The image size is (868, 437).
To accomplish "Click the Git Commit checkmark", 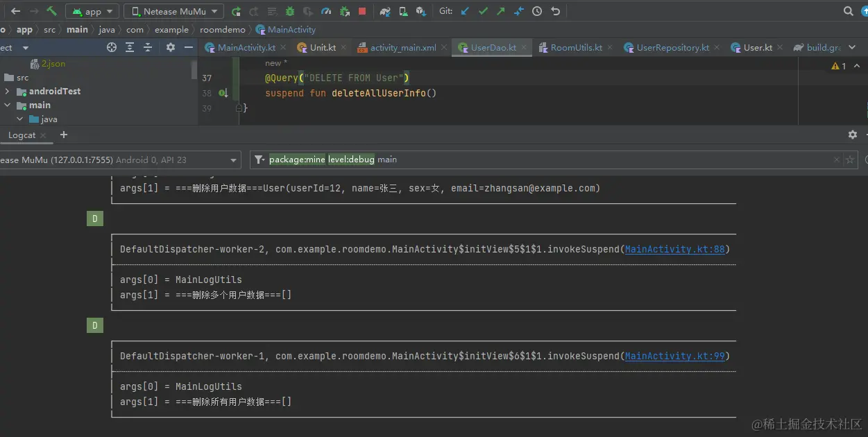I will (x=484, y=11).
